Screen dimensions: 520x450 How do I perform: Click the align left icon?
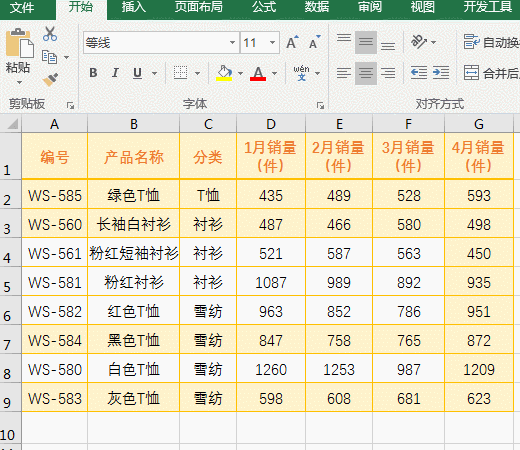click(x=344, y=73)
